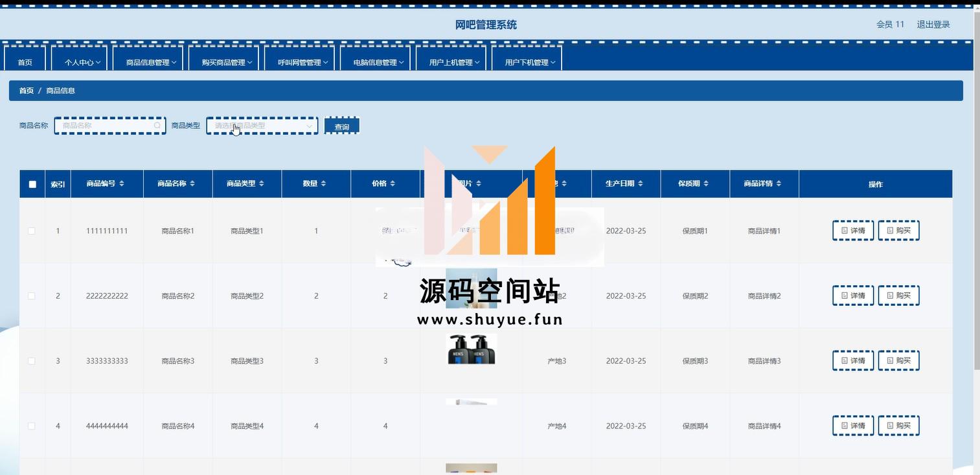
Task: Open 详情 for 商品名称2
Action: 853,295
